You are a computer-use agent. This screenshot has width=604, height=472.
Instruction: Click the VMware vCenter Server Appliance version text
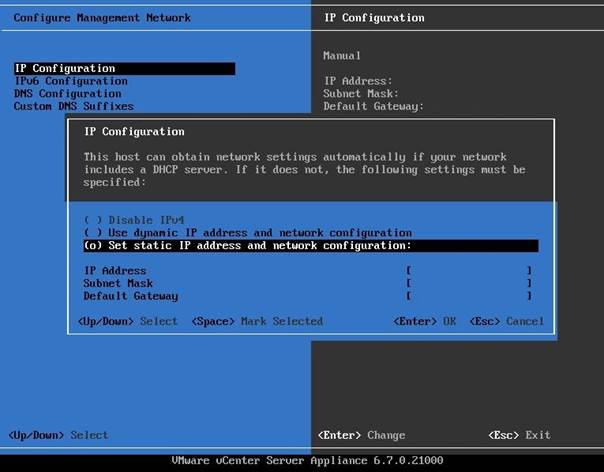click(x=307, y=461)
